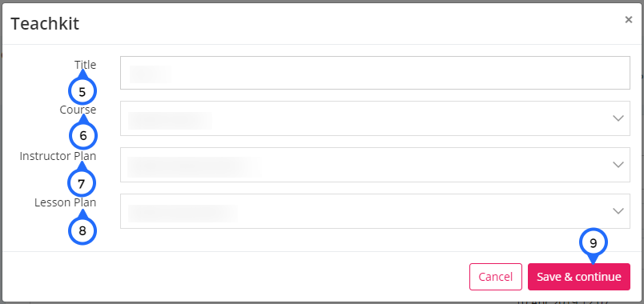Viewport: 644px width, 304px height.
Task: Open the Course selection box
Action: [375, 118]
